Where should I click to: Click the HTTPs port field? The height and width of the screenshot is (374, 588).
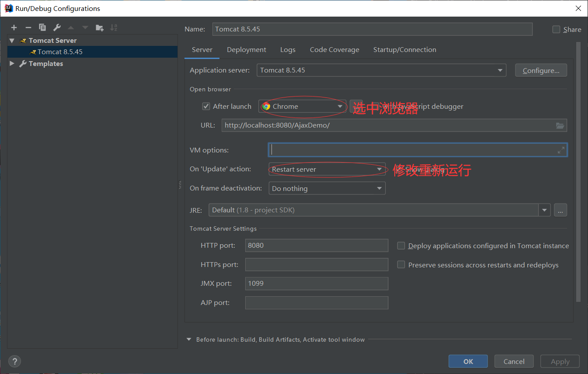[x=317, y=264]
